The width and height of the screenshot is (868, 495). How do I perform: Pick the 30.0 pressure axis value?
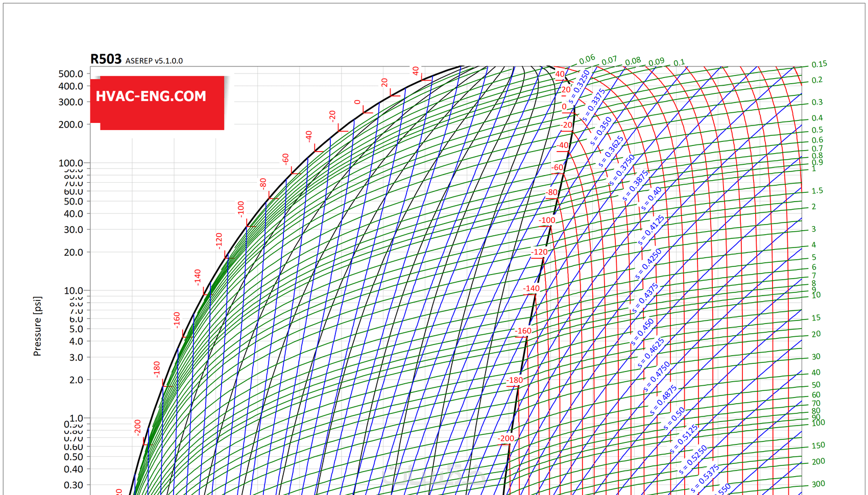[74, 230]
